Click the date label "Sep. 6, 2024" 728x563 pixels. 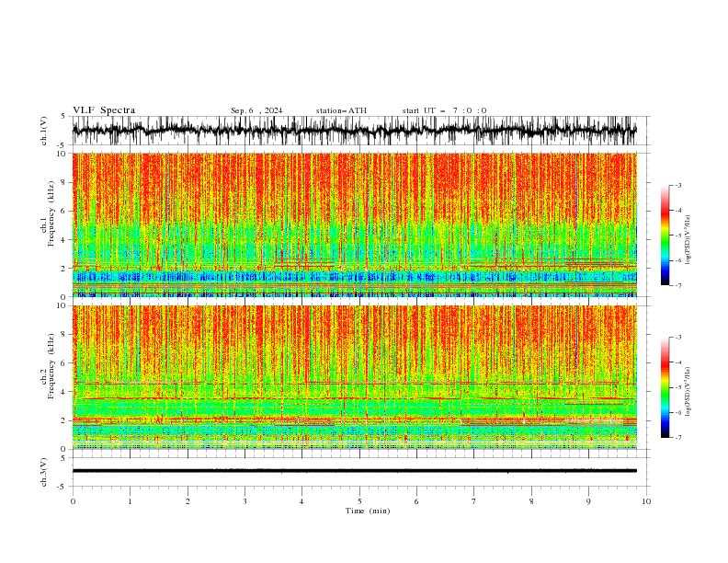tap(256, 110)
